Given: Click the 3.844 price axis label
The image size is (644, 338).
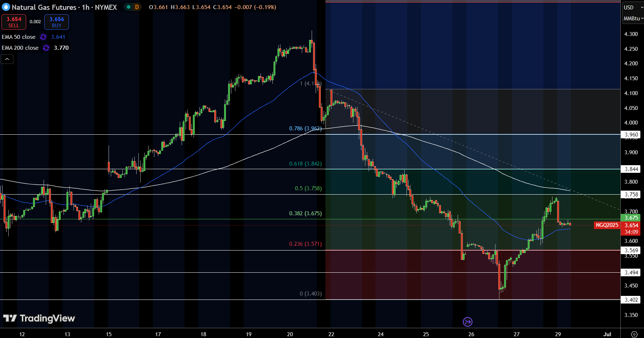Looking at the screenshot, I should (x=631, y=169).
